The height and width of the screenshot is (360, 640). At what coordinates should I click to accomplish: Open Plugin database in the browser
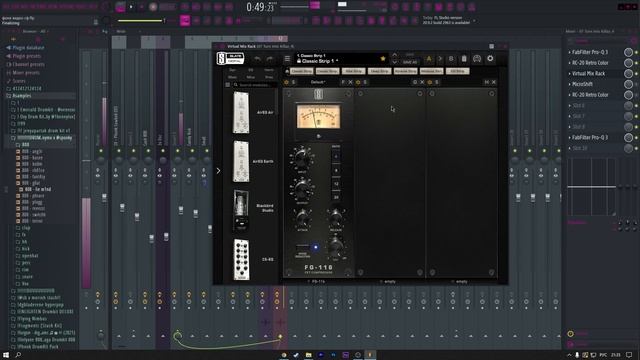pos(28,48)
